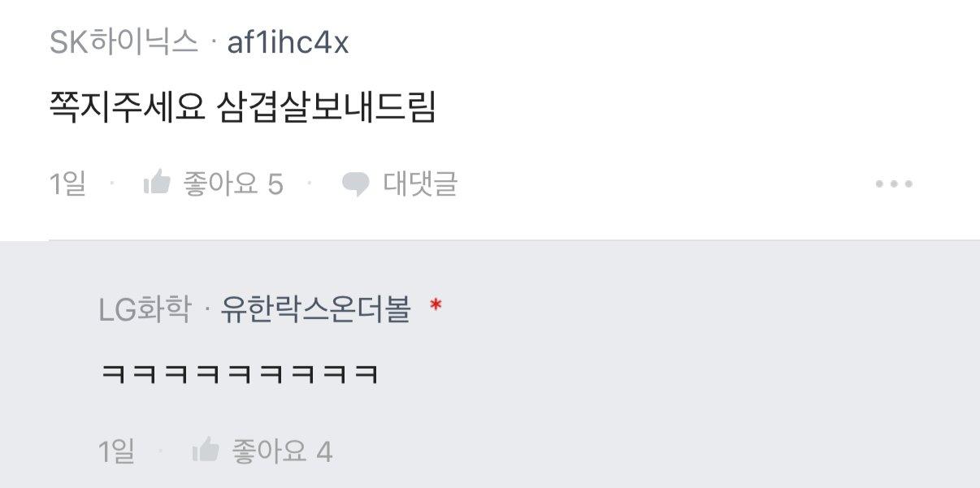
Task: Click the 좋아요 4 like label
Action: pyautogui.click(x=283, y=451)
